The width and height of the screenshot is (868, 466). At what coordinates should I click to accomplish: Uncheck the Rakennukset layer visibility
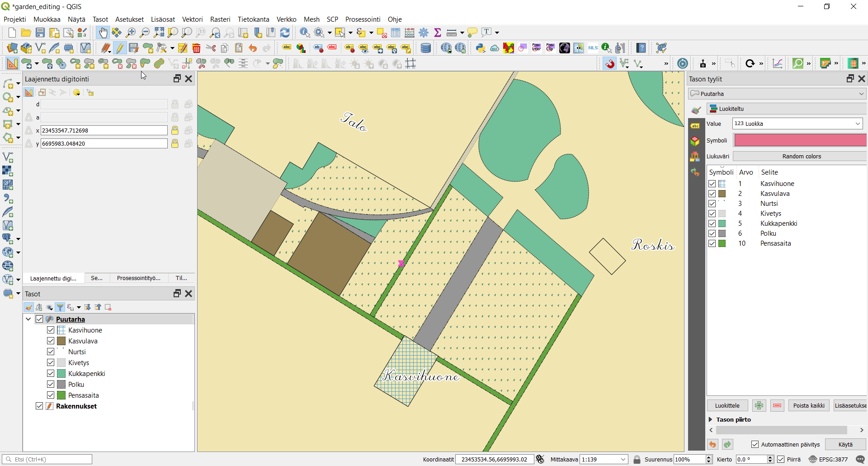tap(40, 406)
